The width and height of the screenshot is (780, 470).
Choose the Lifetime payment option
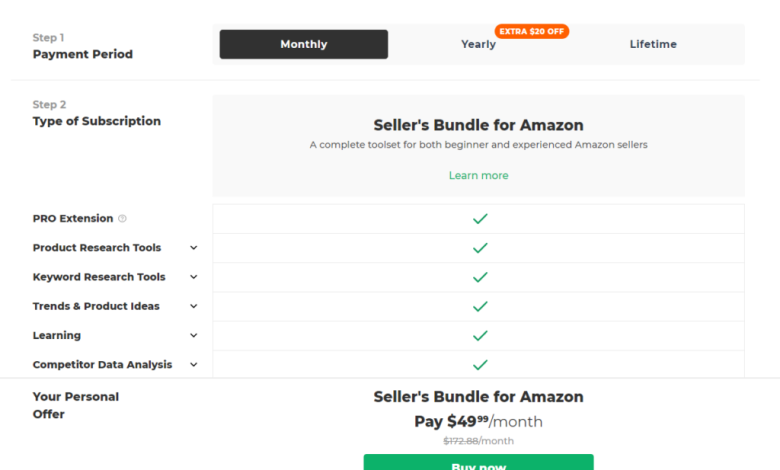(x=653, y=44)
